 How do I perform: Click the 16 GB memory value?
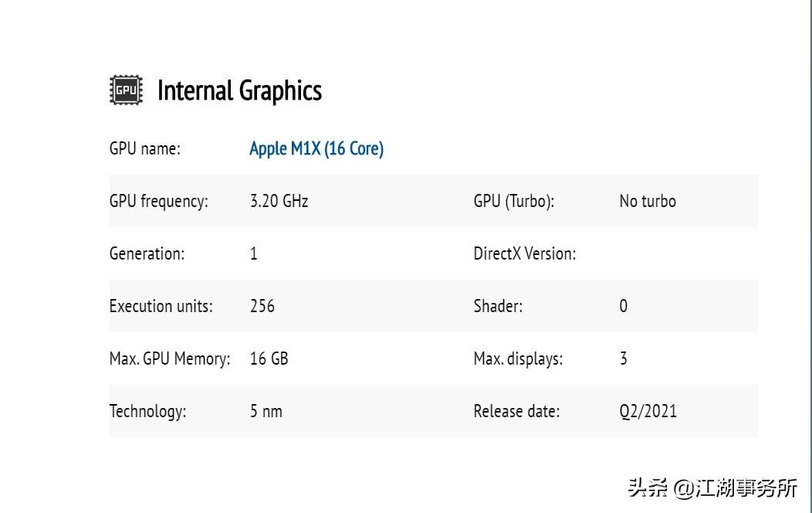point(269,358)
